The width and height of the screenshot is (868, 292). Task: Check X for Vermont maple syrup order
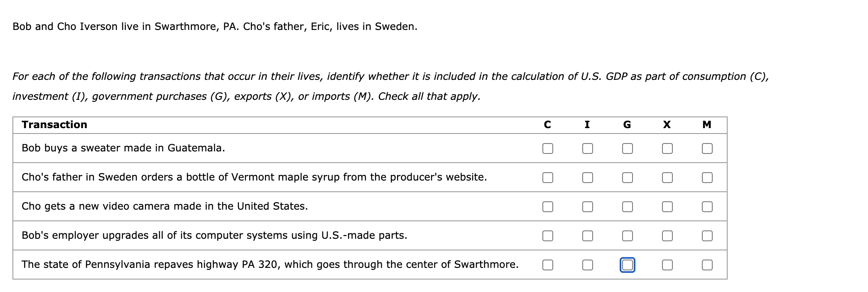coord(667,178)
